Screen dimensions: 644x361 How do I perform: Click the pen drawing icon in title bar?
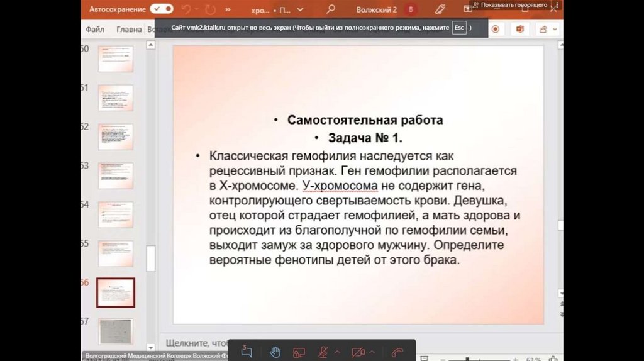[x=440, y=9]
